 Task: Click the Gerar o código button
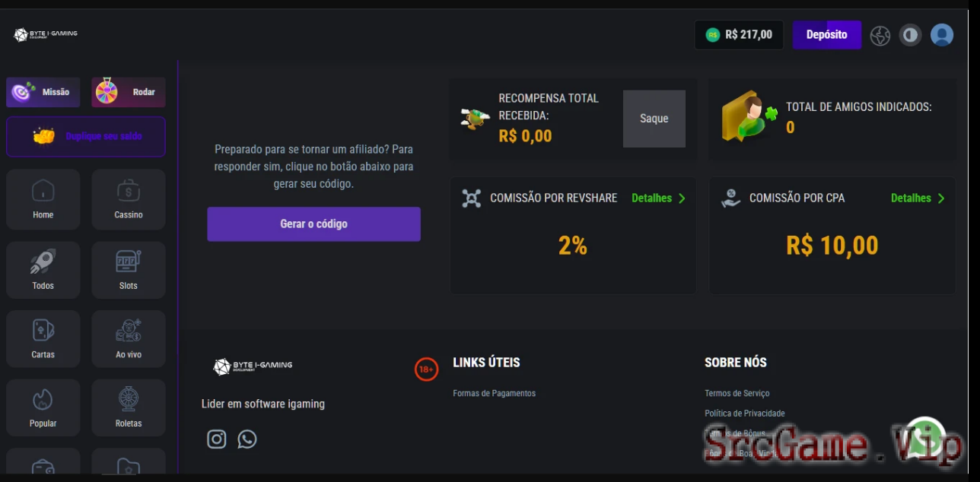click(313, 224)
